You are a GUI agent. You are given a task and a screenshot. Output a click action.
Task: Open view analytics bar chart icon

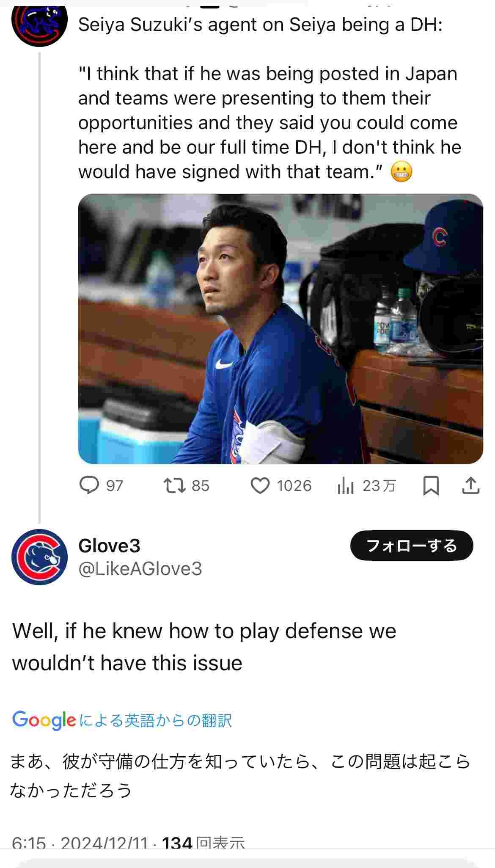(346, 486)
